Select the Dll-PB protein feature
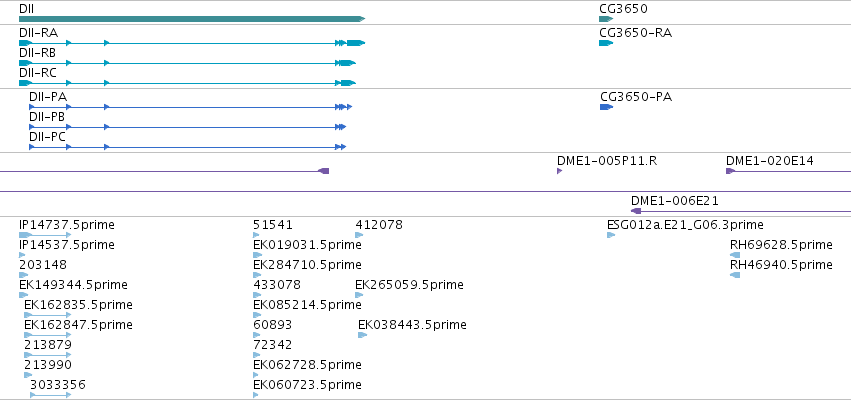This screenshot has height=400, width=851. click(x=187, y=127)
